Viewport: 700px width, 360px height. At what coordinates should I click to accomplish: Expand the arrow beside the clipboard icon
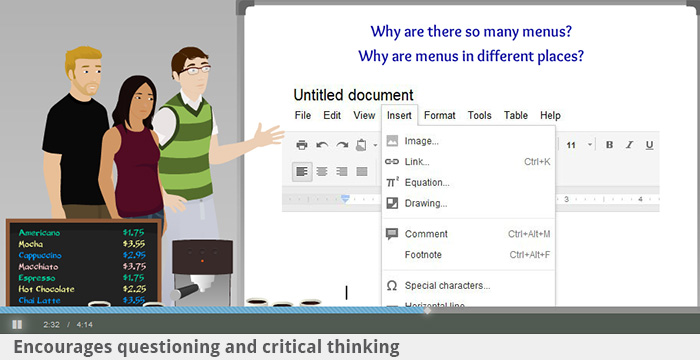375,145
